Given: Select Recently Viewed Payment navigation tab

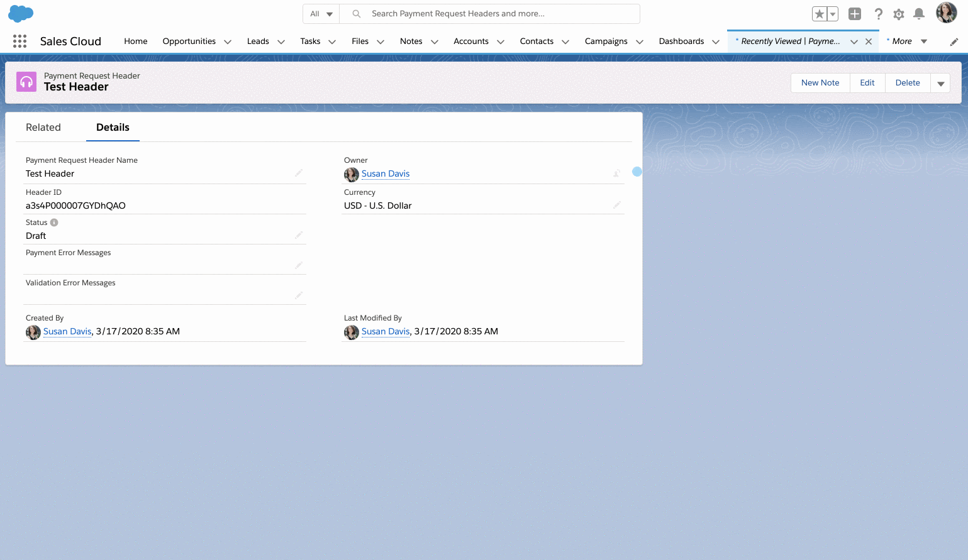Looking at the screenshot, I should coord(790,41).
